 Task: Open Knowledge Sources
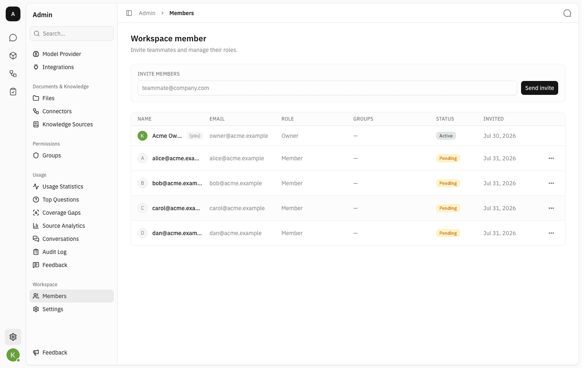click(71, 124)
